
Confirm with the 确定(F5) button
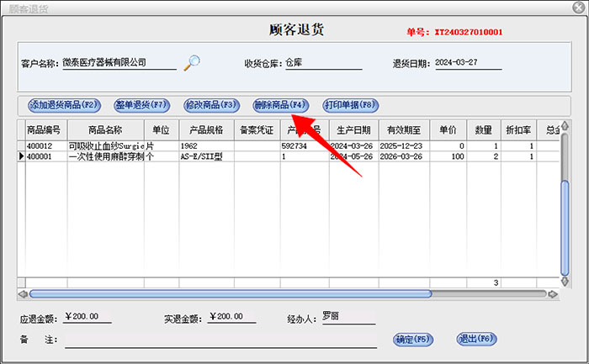coord(413,340)
